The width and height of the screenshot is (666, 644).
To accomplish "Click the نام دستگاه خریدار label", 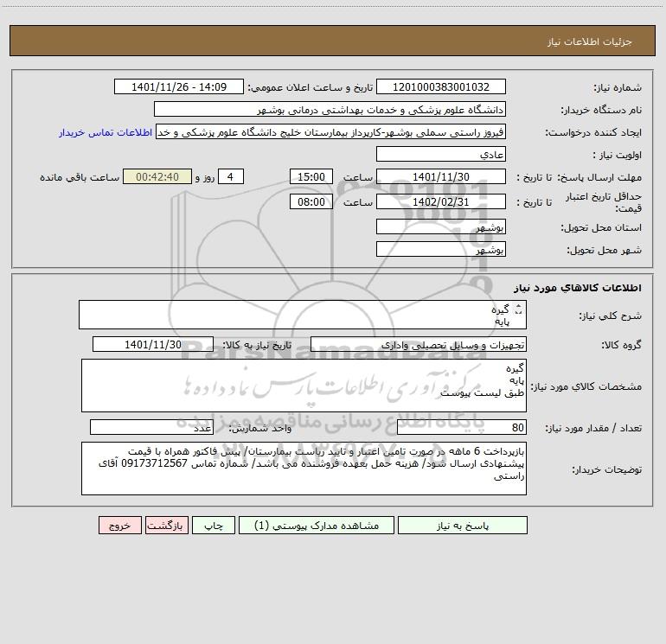I will point(601,110).
